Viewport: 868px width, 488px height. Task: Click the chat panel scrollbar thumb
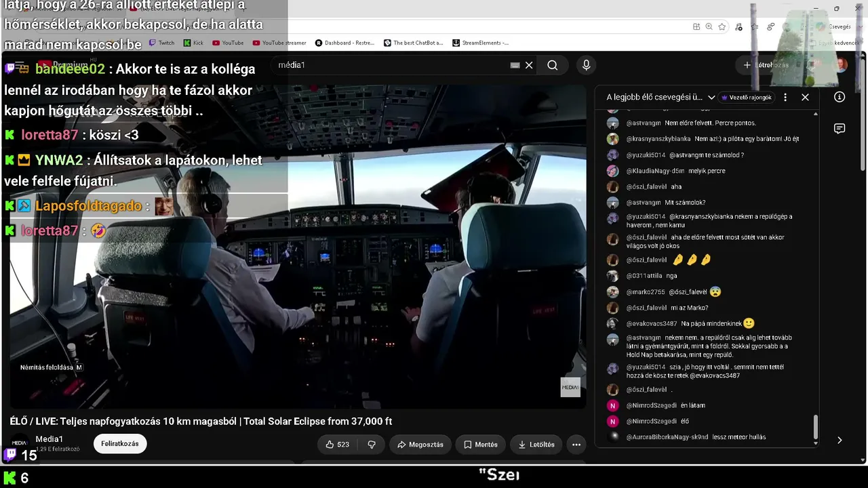[x=816, y=428]
